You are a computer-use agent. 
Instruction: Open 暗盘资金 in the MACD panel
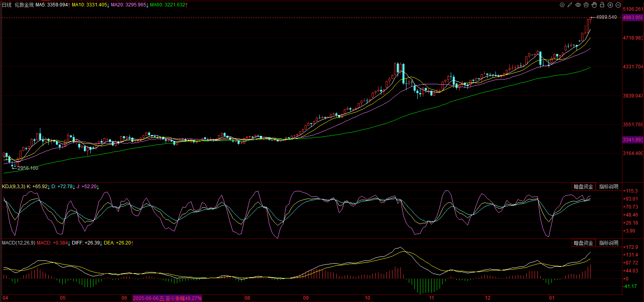click(x=583, y=243)
